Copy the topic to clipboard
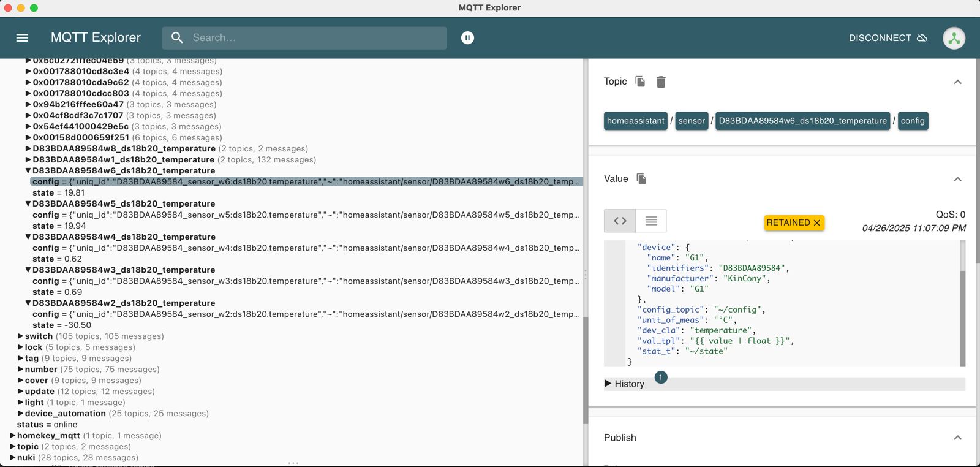Image resolution: width=980 pixels, height=467 pixels. [640, 82]
